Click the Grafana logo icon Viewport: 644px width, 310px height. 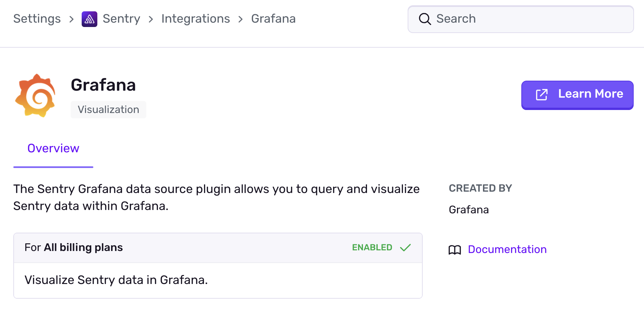[x=35, y=95]
